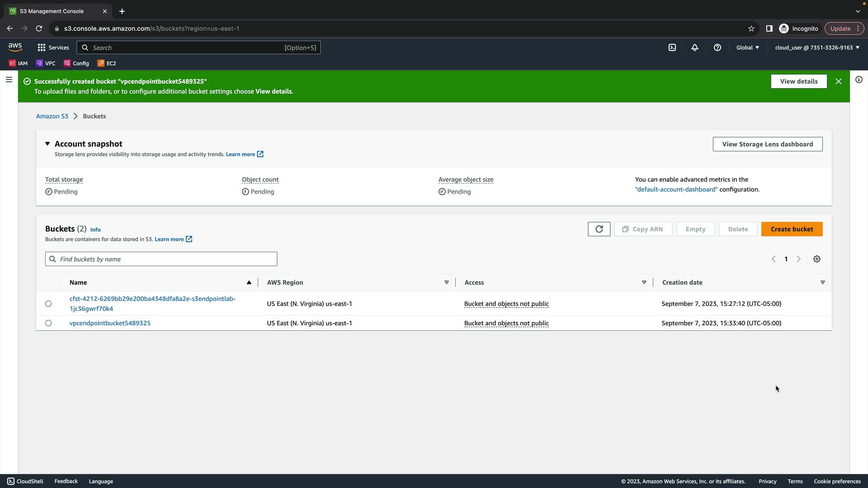Open the VPC bookmark shortcut
Screen dimensions: 868x488
click(46, 63)
